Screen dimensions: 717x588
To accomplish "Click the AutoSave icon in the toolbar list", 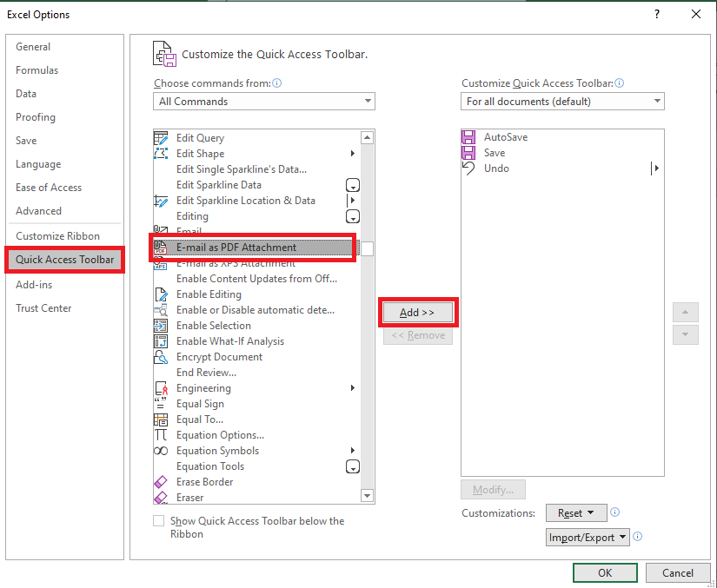I will 470,136.
